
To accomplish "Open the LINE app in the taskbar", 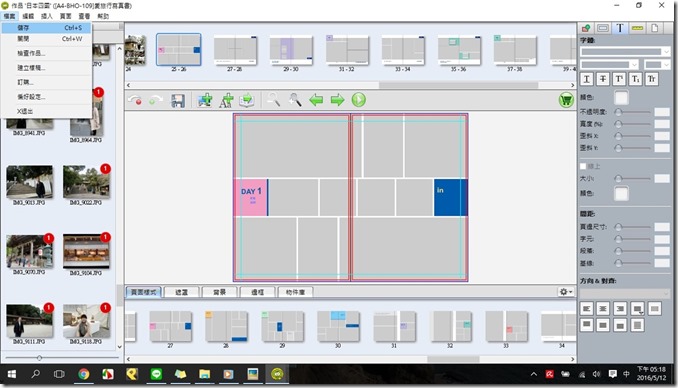I will [x=156, y=374].
